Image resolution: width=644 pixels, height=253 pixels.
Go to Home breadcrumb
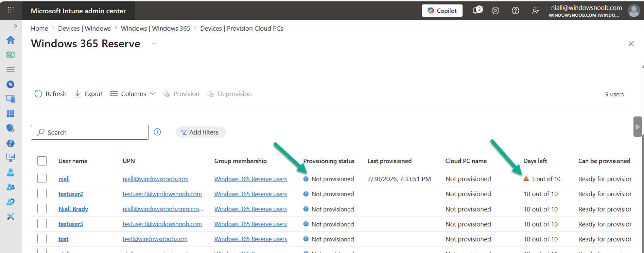coord(39,29)
